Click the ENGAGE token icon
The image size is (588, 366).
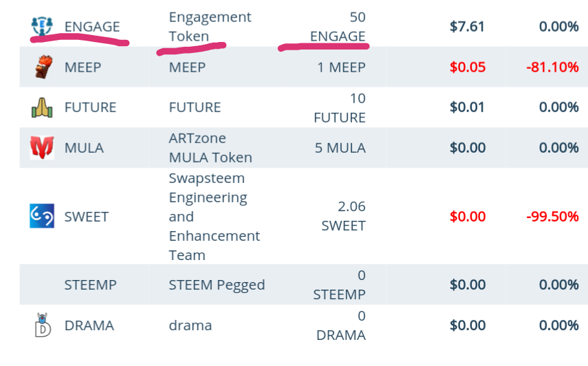tap(42, 26)
